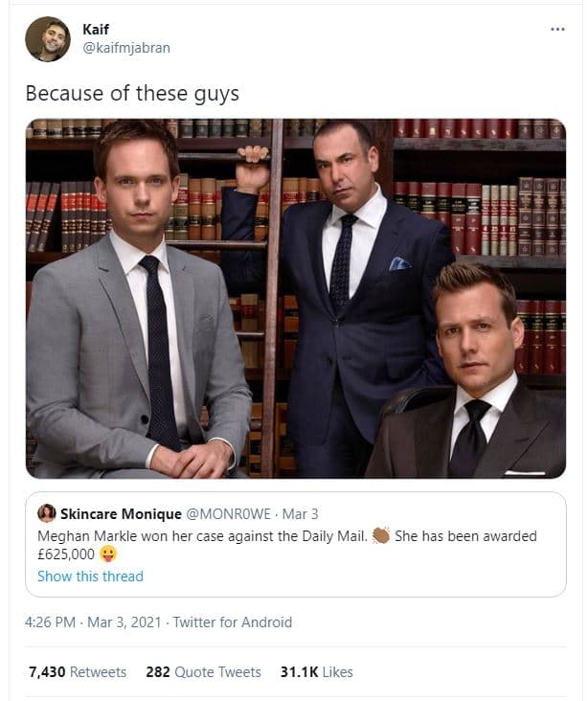
Task: Click the "Show this thread" link
Action: (90, 577)
